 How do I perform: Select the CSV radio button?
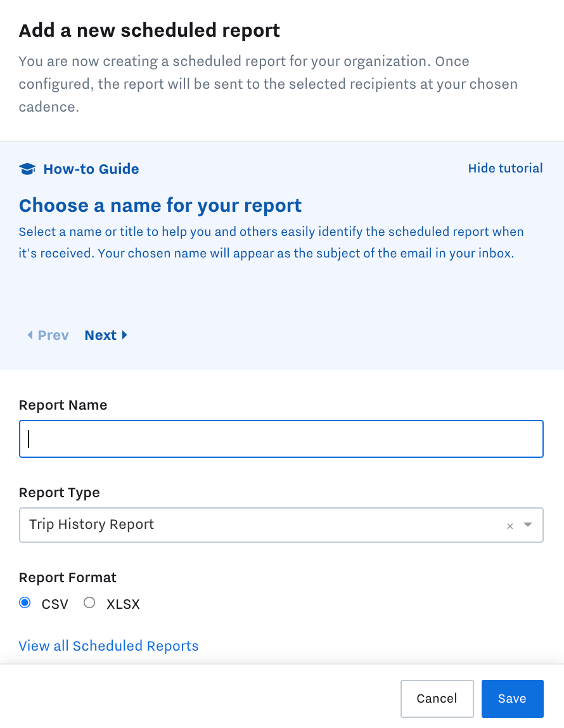(x=25, y=603)
